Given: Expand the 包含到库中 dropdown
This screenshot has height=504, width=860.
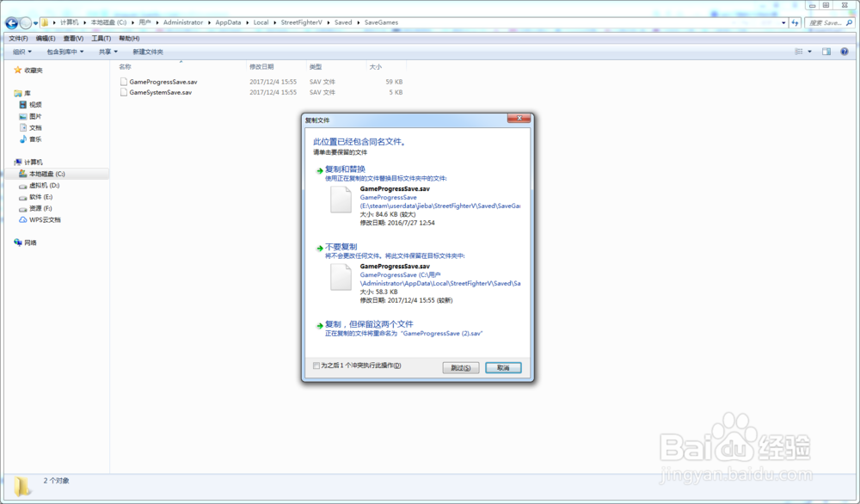Looking at the screenshot, I should click(65, 52).
